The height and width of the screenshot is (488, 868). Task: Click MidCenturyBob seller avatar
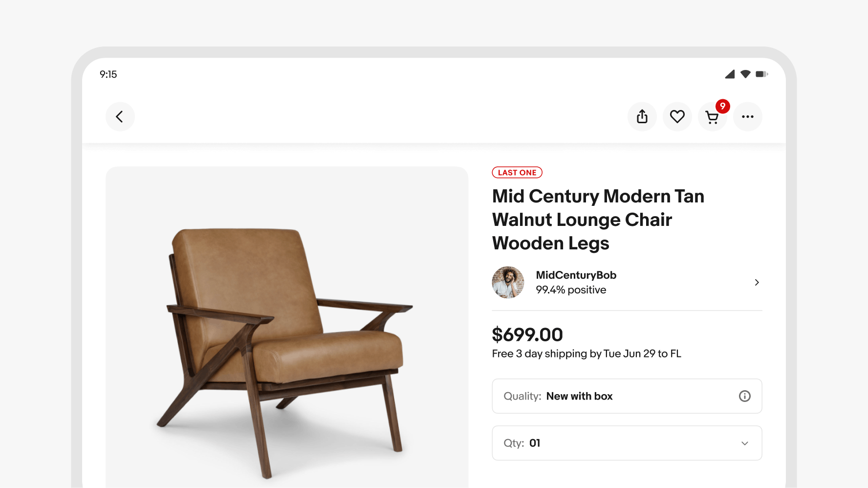coord(508,283)
